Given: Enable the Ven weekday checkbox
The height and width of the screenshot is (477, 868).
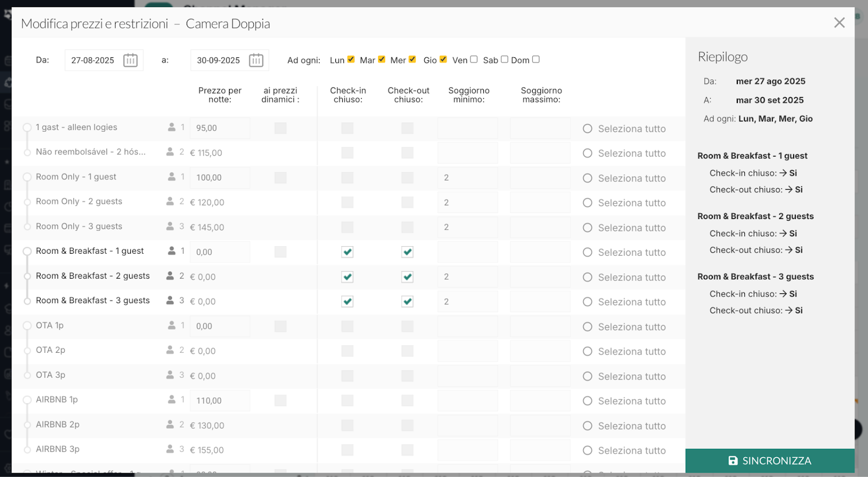Looking at the screenshot, I should click(x=474, y=60).
